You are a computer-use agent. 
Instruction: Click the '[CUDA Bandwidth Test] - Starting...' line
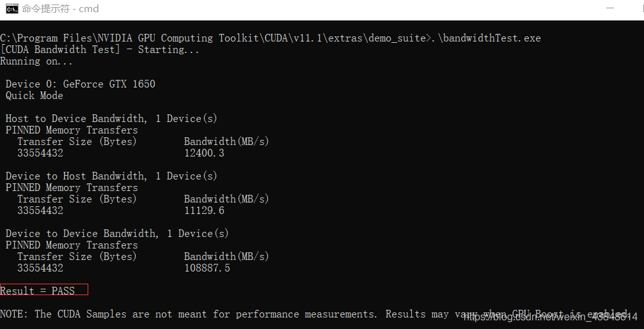pyautogui.click(x=100, y=50)
